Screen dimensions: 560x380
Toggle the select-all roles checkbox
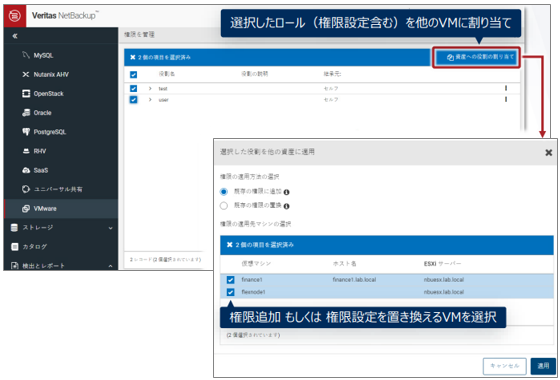133,75
